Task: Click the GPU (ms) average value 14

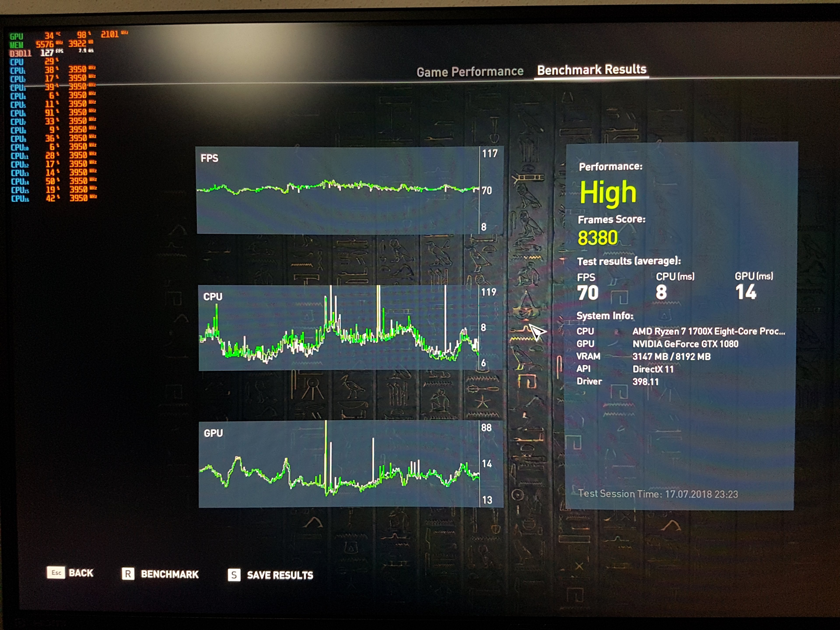Action: coord(745,292)
